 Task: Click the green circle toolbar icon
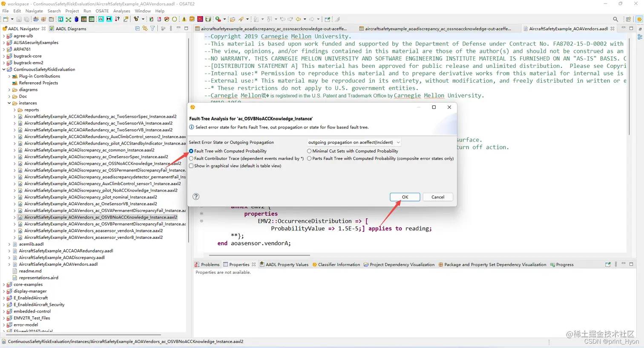pyautogui.click(x=174, y=19)
